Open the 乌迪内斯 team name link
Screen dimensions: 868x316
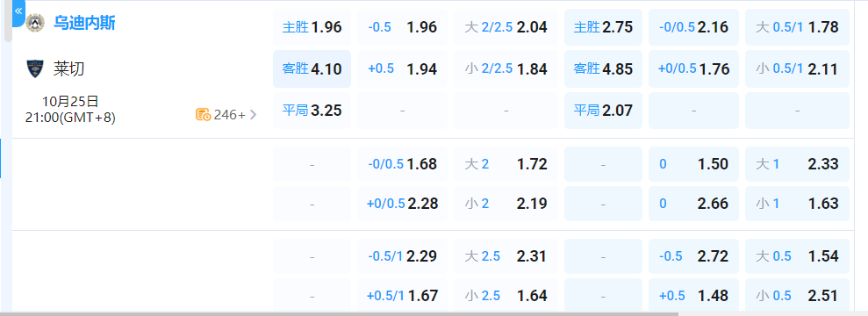(x=84, y=23)
